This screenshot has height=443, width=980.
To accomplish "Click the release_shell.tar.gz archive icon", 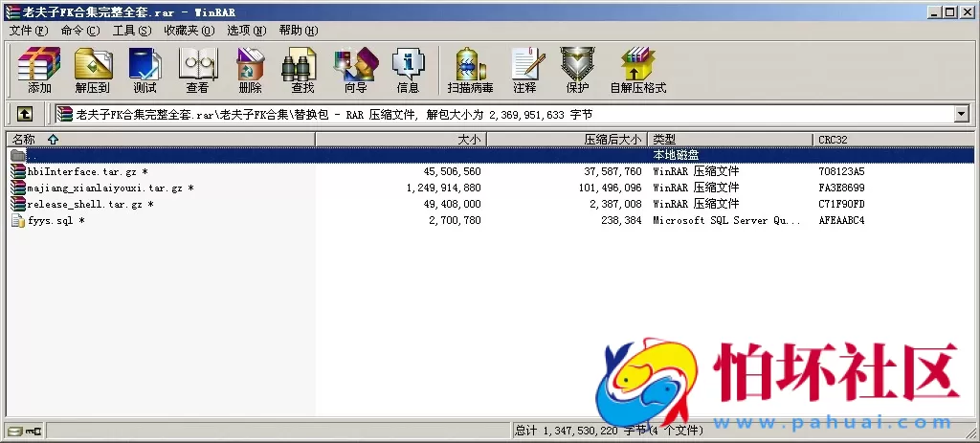I will tap(18, 204).
